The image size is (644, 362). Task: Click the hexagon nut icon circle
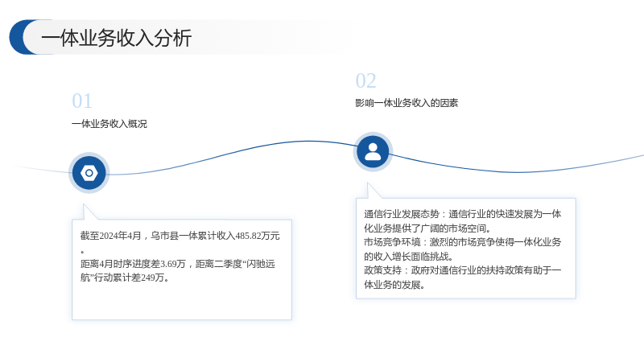click(x=89, y=173)
